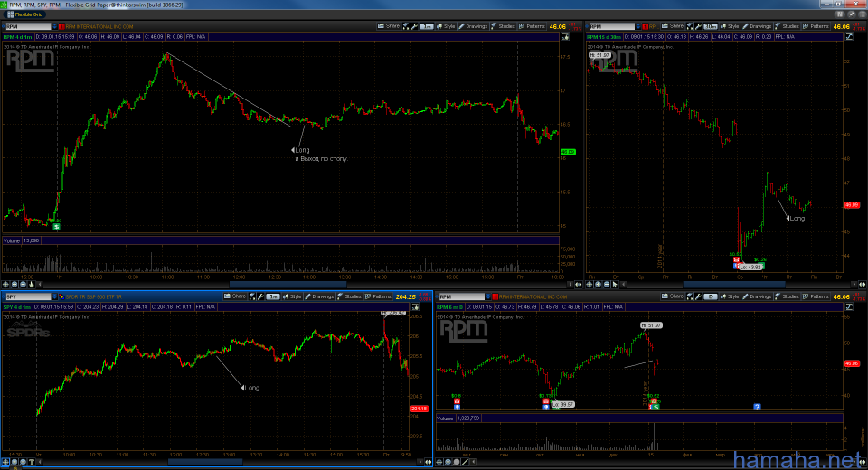This screenshot has width=868, height=470.
Task: Click the SPY symbol input field
Action: click(x=28, y=296)
